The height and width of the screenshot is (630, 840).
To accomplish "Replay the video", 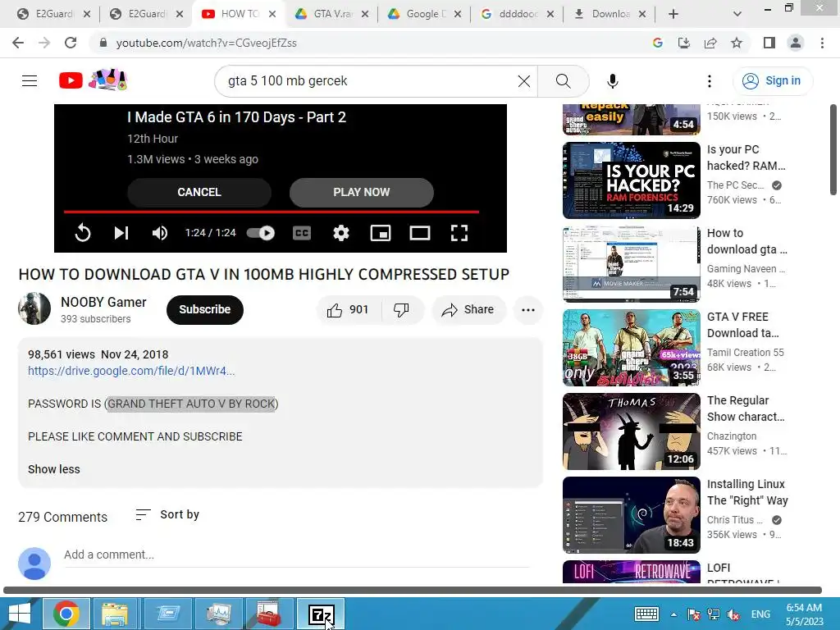I will tap(83, 233).
